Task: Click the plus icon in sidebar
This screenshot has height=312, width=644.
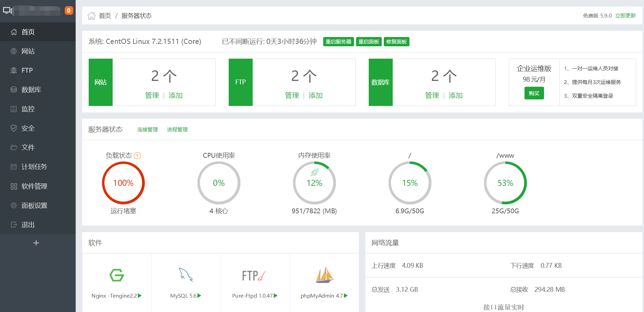Action: click(36, 243)
